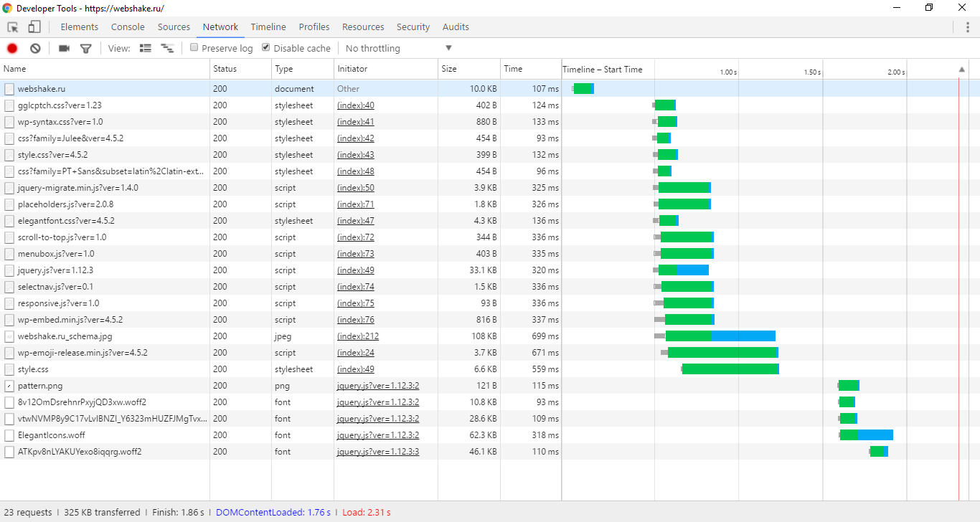
Task: Switch to the Audits tab
Action: click(x=456, y=27)
